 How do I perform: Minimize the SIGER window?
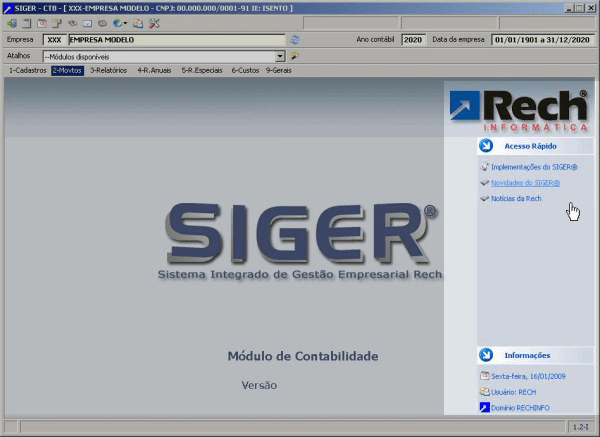coord(570,8)
